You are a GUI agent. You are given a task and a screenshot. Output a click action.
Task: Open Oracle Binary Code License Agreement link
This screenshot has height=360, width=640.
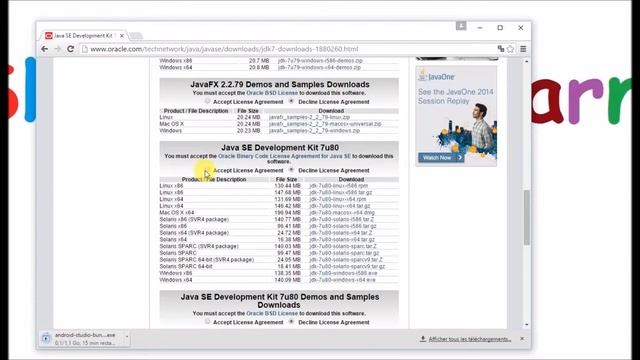pos(284,156)
